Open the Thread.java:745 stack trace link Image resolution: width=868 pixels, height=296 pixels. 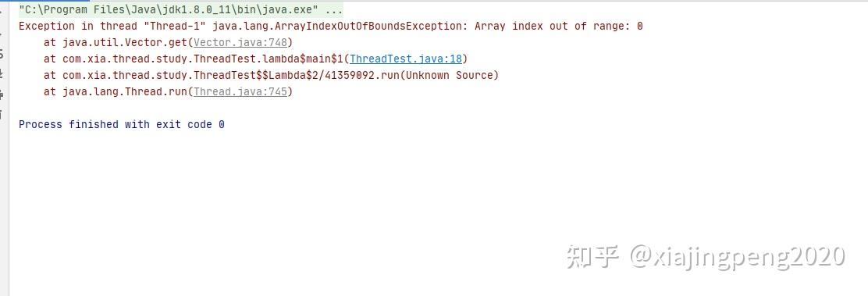(x=240, y=91)
